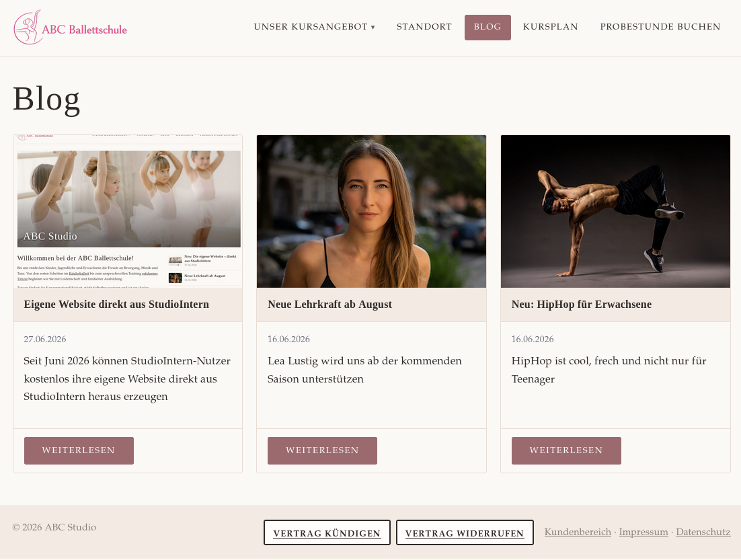Go to the Kursplan page
Viewport: 741px width, 560px height.
click(550, 27)
